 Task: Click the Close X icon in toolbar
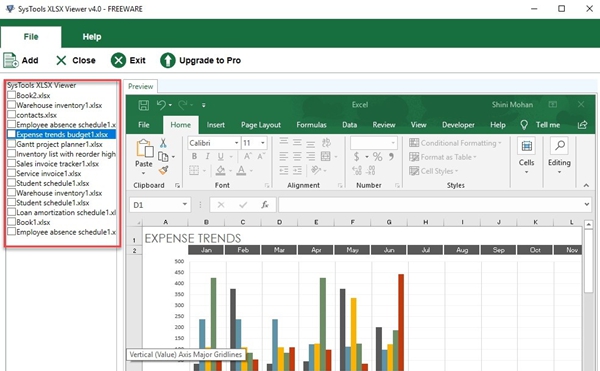(x=61, y=60)
